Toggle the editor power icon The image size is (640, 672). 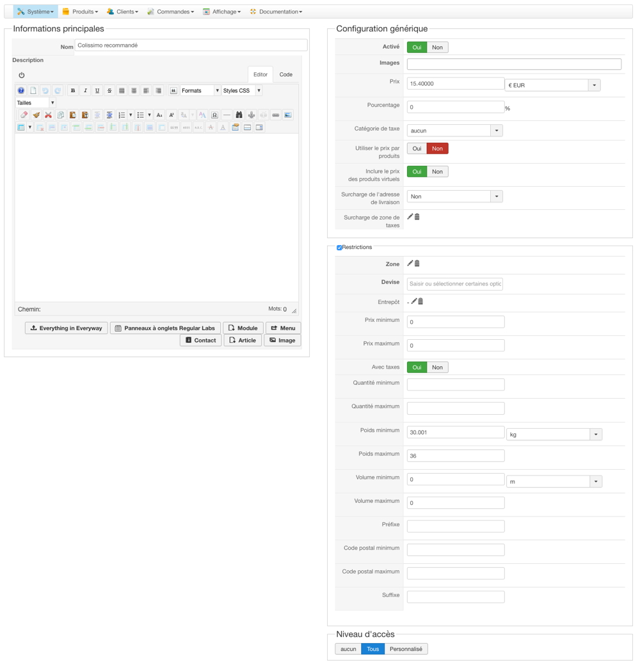pos(21,75)
